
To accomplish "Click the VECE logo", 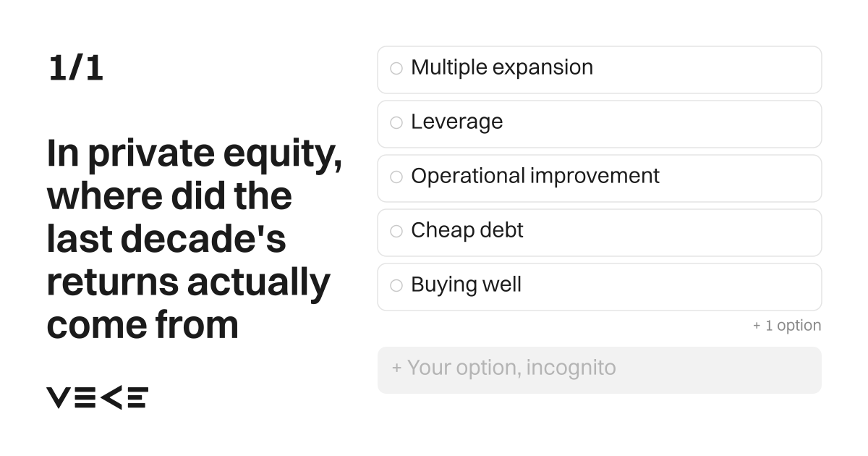I will [x=98, y=397].
